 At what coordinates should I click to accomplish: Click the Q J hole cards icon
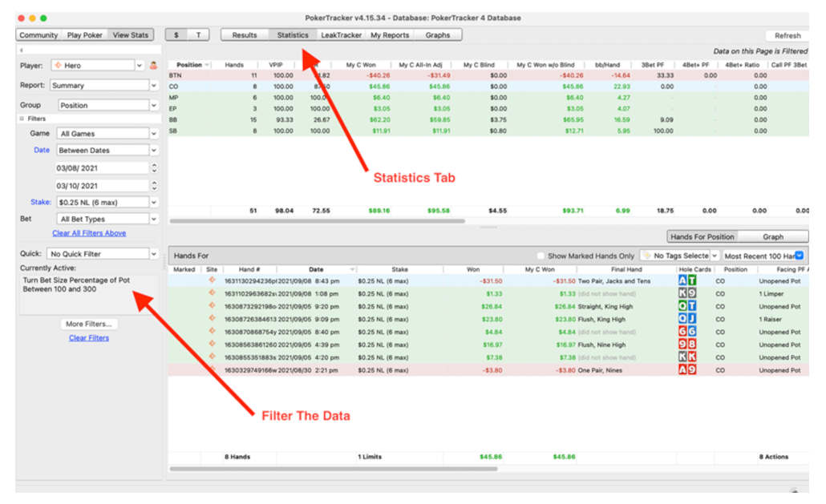[687, 319]
